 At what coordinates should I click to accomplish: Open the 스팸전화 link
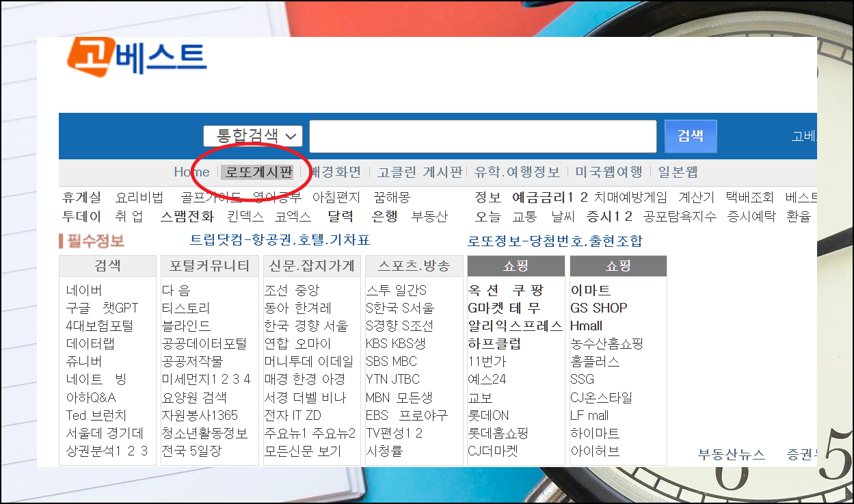tap(187, 217)
